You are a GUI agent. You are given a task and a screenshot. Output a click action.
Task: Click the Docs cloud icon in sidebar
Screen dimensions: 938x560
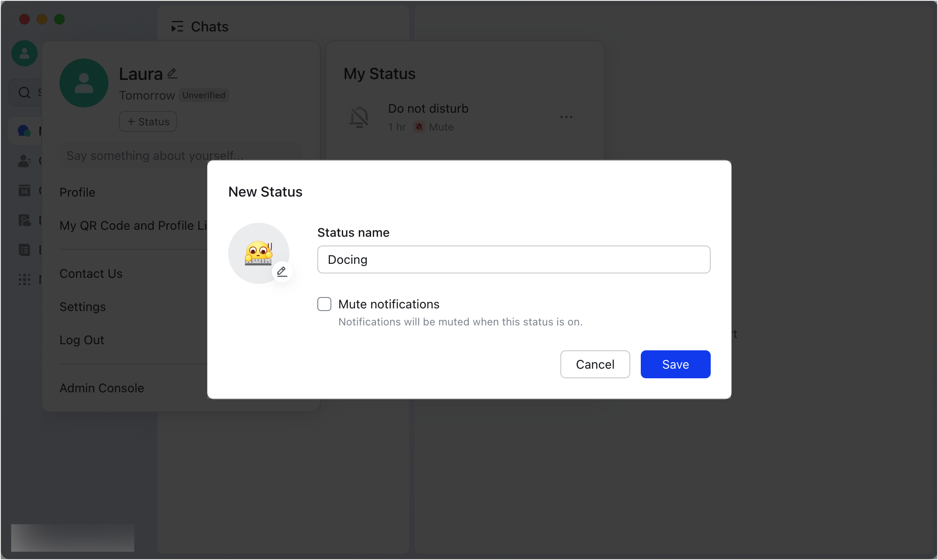point(25,220)
